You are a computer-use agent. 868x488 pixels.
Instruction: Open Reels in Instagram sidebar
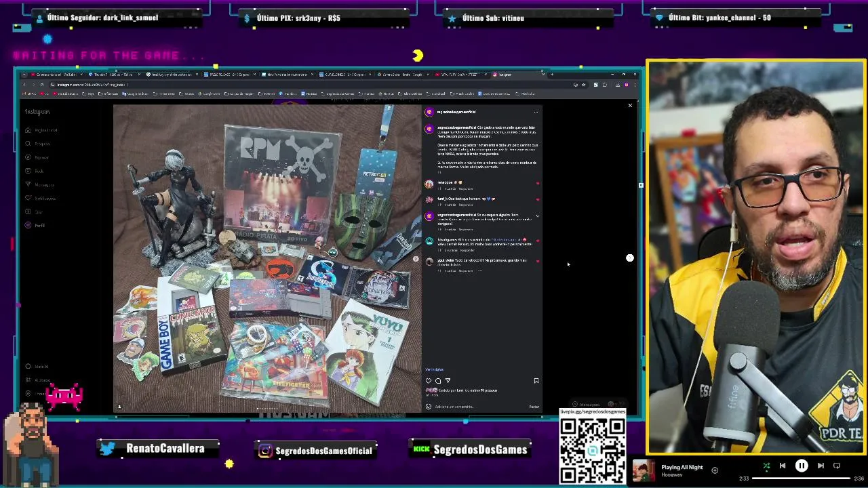35,171
